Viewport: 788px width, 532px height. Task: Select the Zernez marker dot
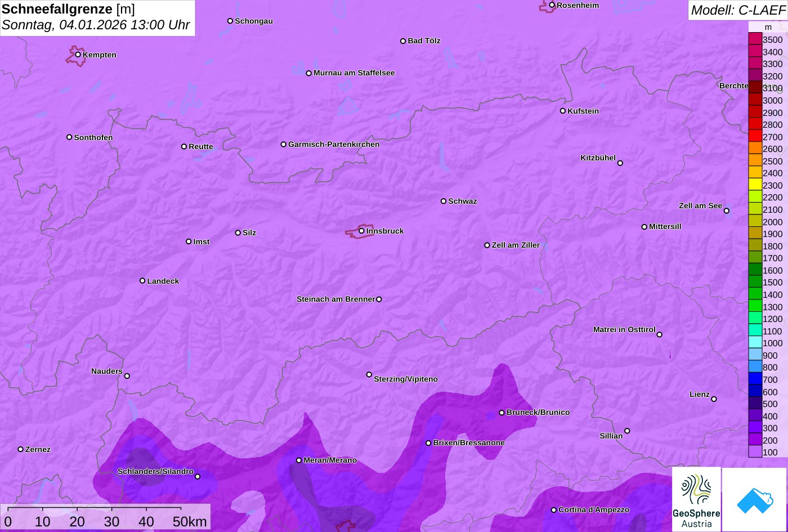click(21, 449)
